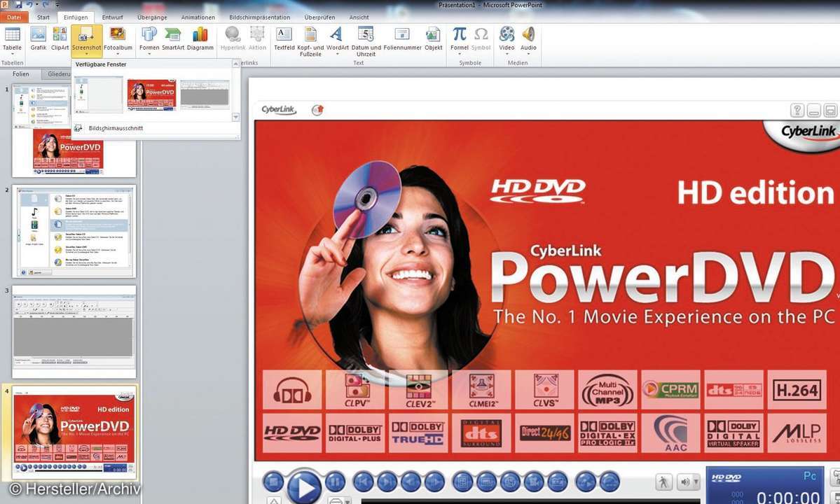Switch to the Übergänge tab
Screen dimensions: 840x504
(152, 17)
